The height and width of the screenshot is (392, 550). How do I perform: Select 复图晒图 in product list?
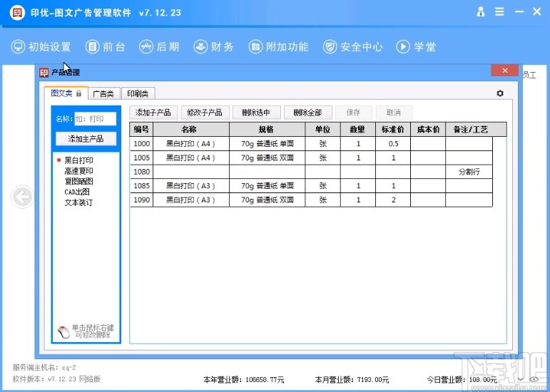point(79,182)
